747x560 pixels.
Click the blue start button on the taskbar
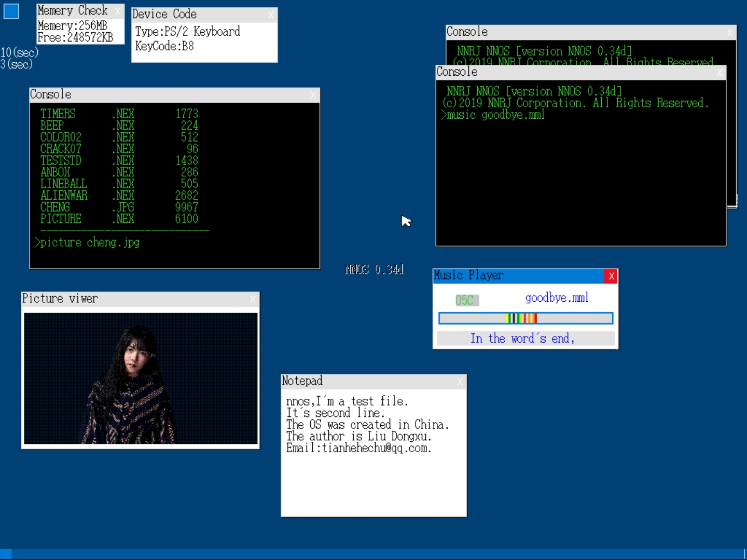pos(6,554)
